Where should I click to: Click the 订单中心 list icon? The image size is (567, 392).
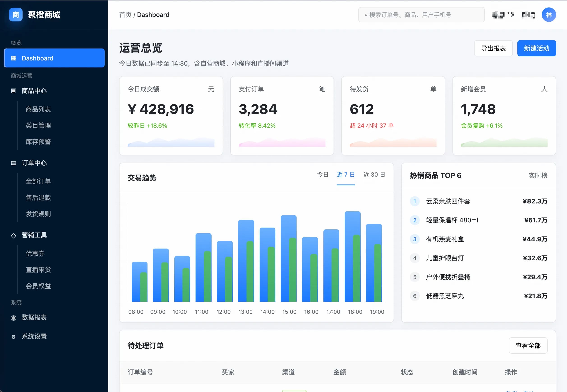point(14,163)
